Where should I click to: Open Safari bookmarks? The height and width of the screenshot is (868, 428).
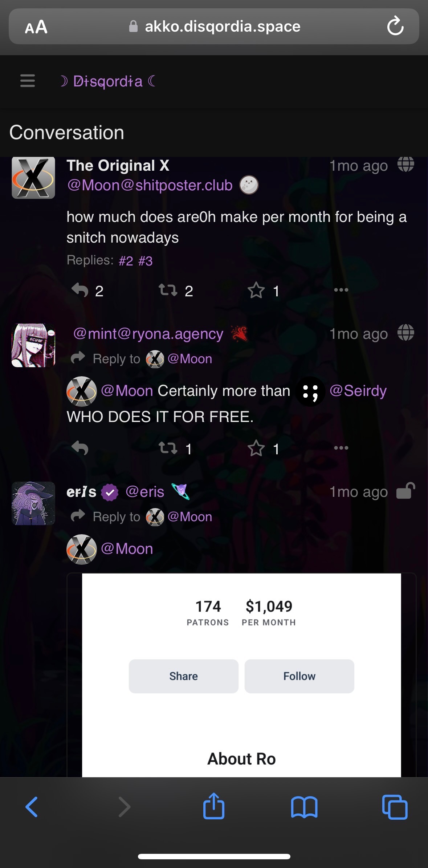pos(304,807)
